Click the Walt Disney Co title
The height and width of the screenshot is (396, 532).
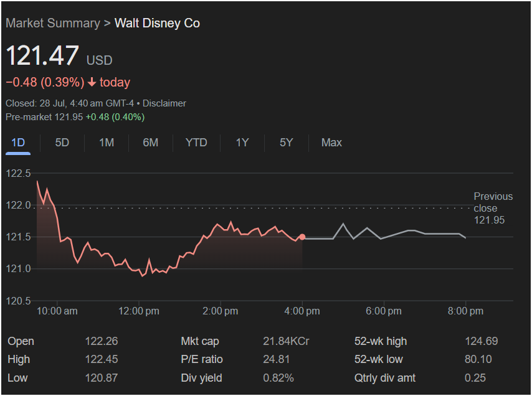(x=157, y=23)
